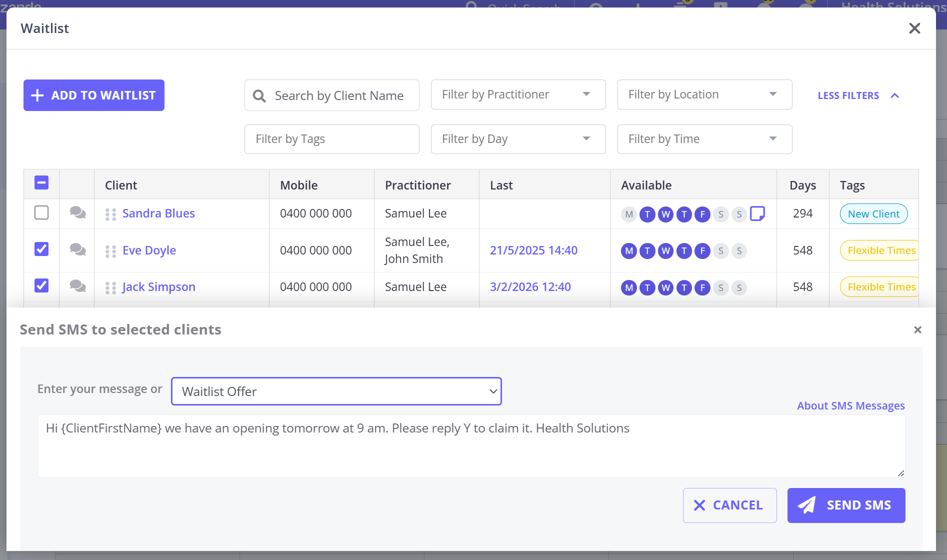This screenshot has width=947, height=560.
Task: Click the chat bubbles icon for Jack Simpson
Action: [x=77, y=286]
